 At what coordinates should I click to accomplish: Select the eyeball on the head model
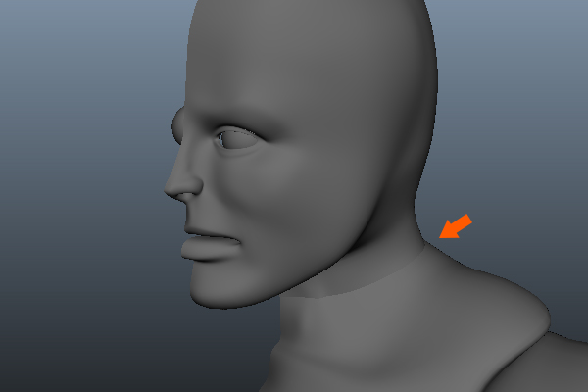coord(238,139)
